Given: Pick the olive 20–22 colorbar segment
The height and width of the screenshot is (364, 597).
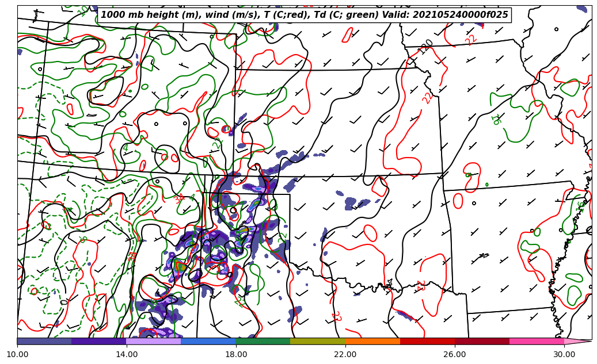Looking at the screenshot, I should (x=318, y=341).
